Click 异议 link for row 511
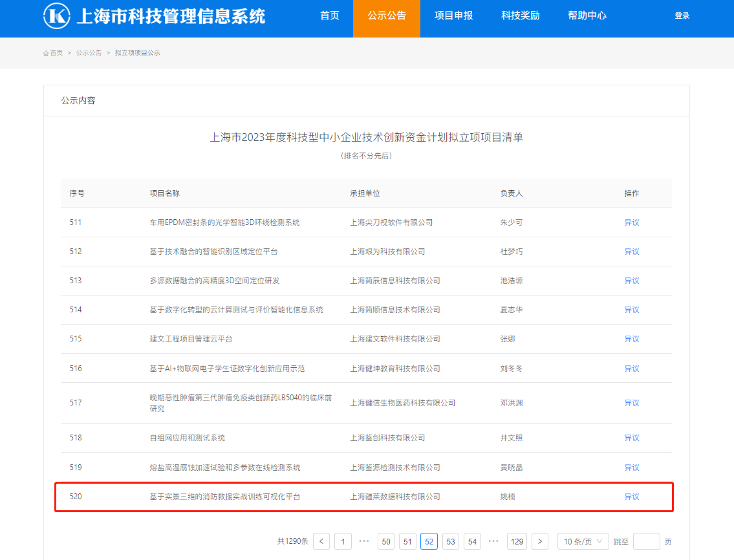 pos(631,222)
